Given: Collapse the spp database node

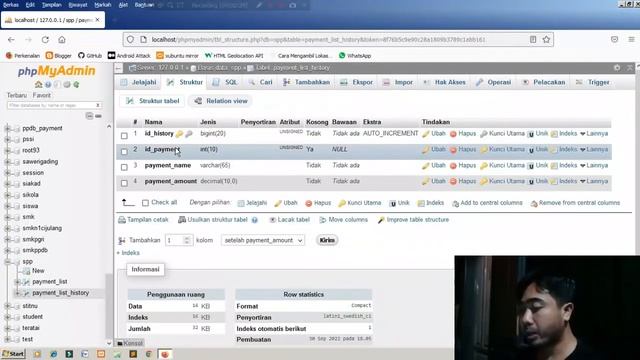Looking at the screenshot, I should [7, 262].
